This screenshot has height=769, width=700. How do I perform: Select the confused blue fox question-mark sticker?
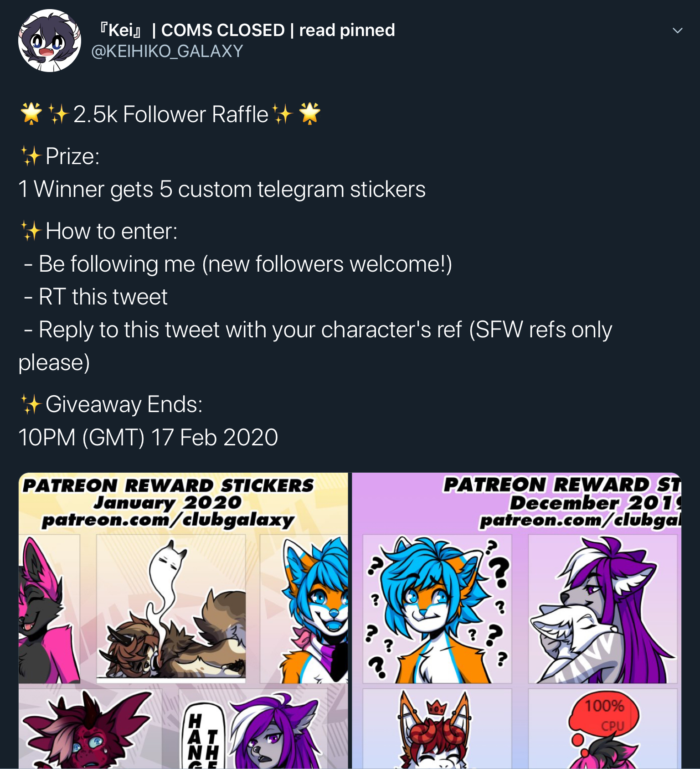(437, 609)
